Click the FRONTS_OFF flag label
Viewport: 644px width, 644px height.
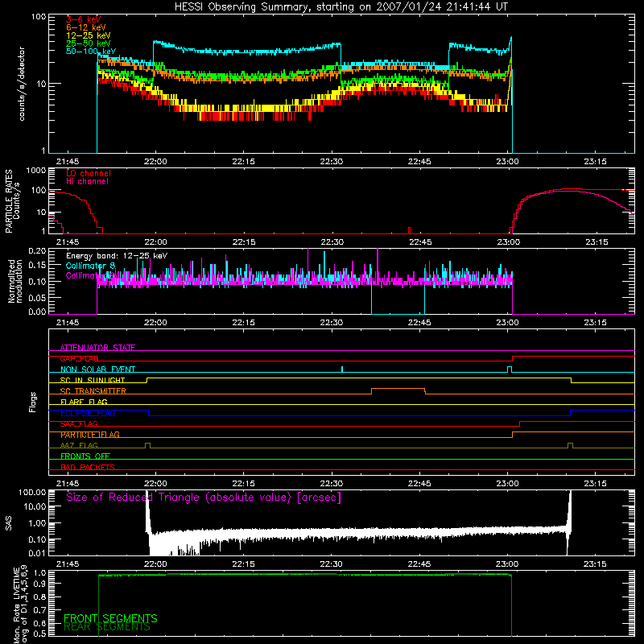85,456
